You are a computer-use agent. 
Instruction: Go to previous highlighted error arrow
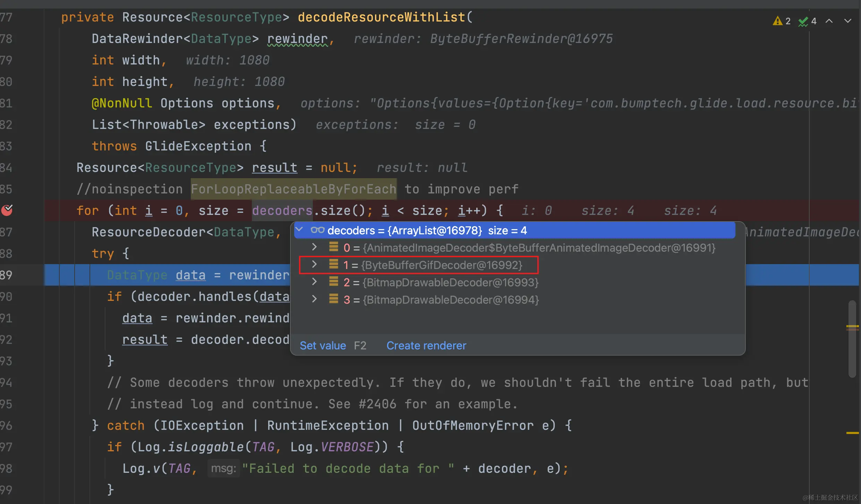coord(829,21)
